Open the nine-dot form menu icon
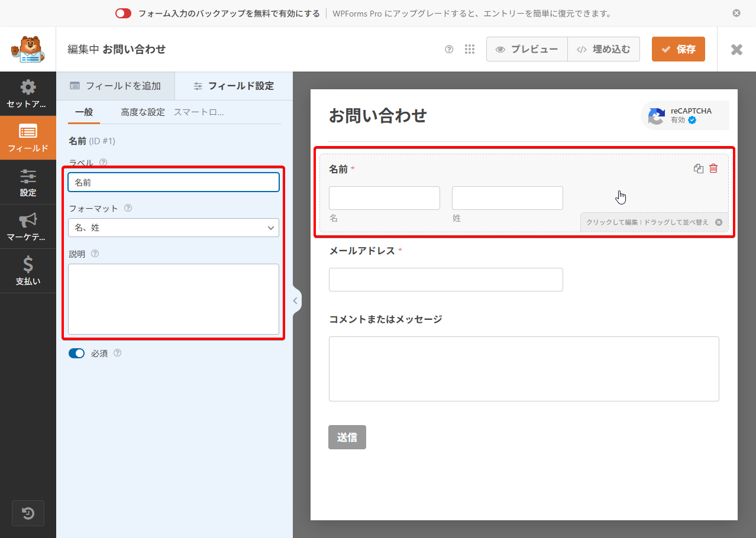Screen dimensions: 756x538 470,50
